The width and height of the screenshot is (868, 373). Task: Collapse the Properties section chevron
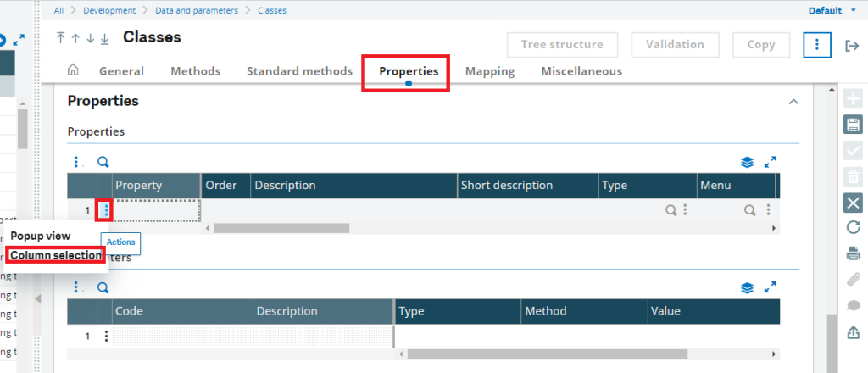[793, 102]
